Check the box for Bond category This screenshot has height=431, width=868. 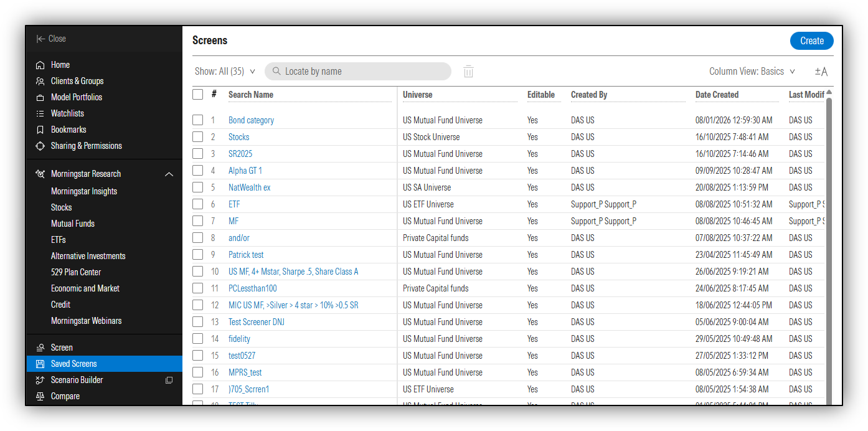click(x=198, y=120)
